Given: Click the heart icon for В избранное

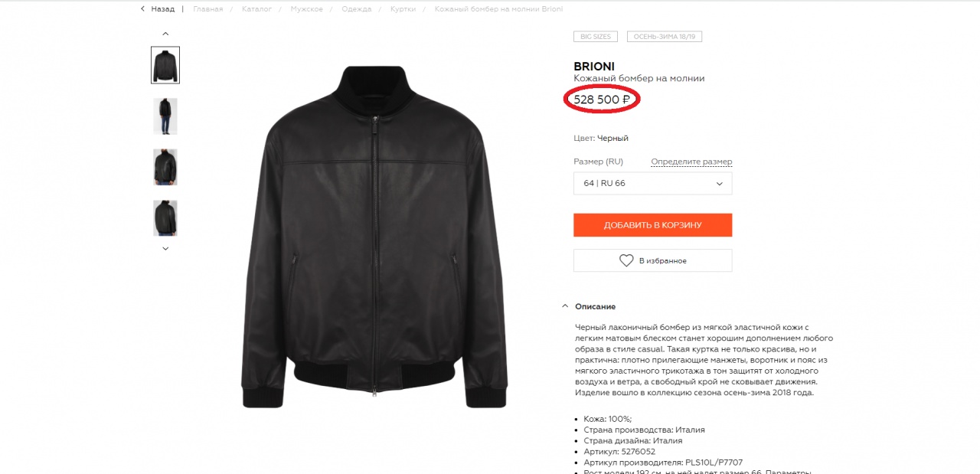Looking at the screenshot, I should coord(626,260).
